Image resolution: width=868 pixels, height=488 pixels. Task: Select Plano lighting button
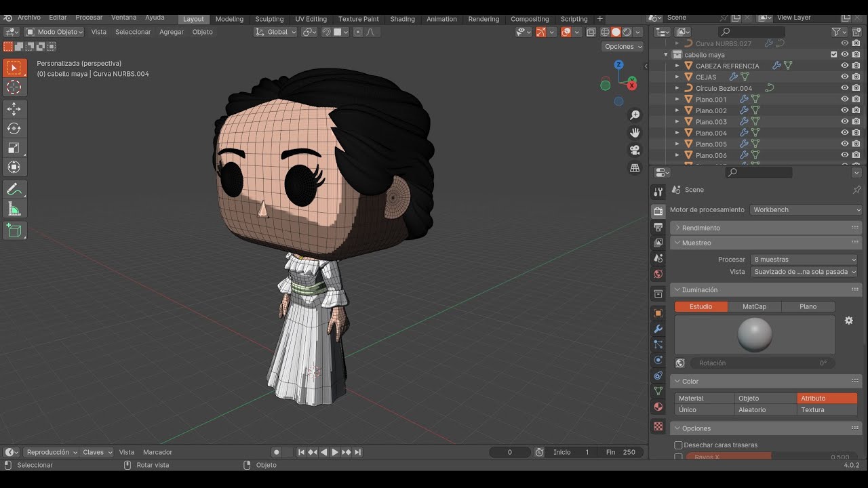coord(808,307)
